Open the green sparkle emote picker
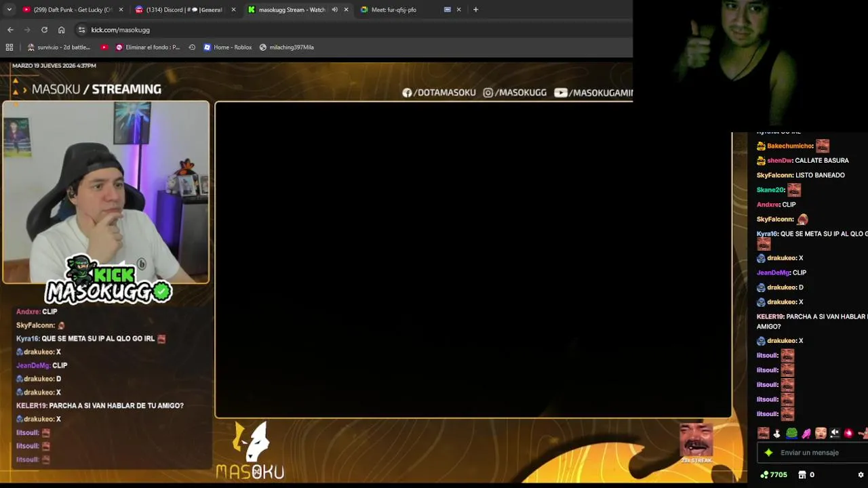This screenshot has height=488, width=868. point(768,453)
